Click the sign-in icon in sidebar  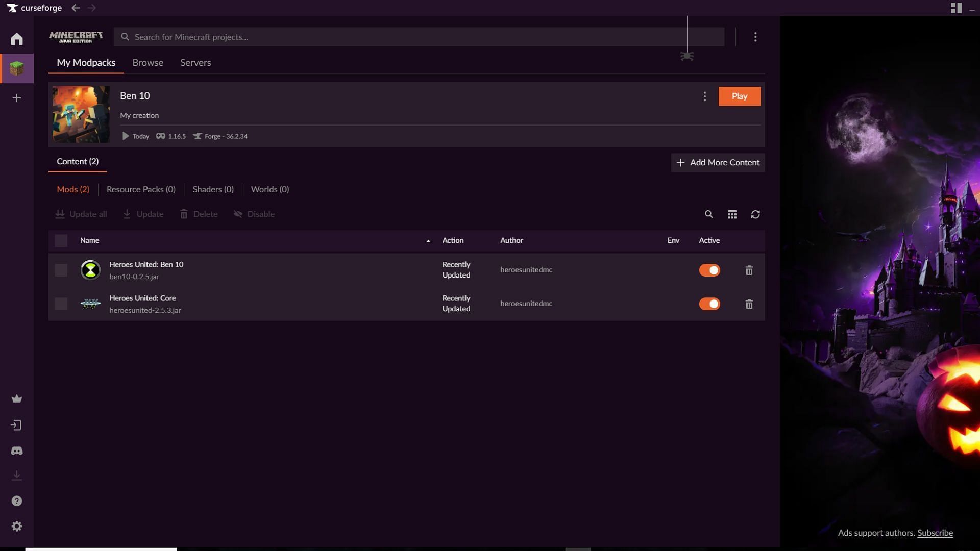17,425
